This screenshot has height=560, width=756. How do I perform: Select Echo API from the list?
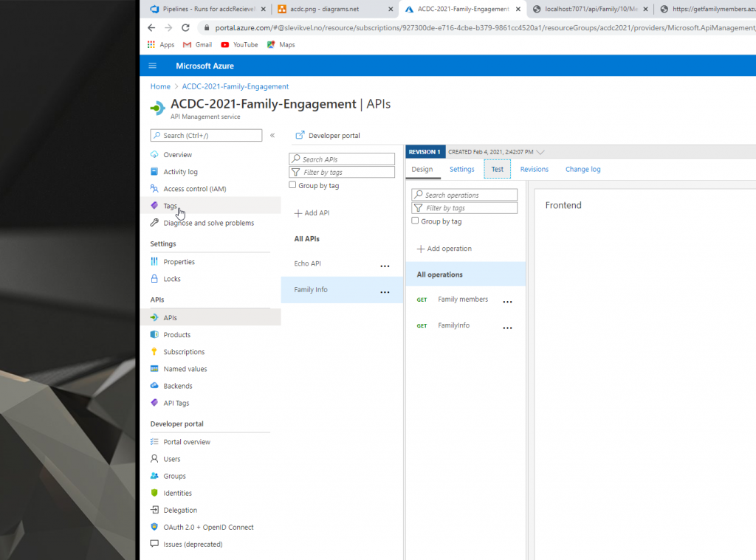tap(308, 263)
